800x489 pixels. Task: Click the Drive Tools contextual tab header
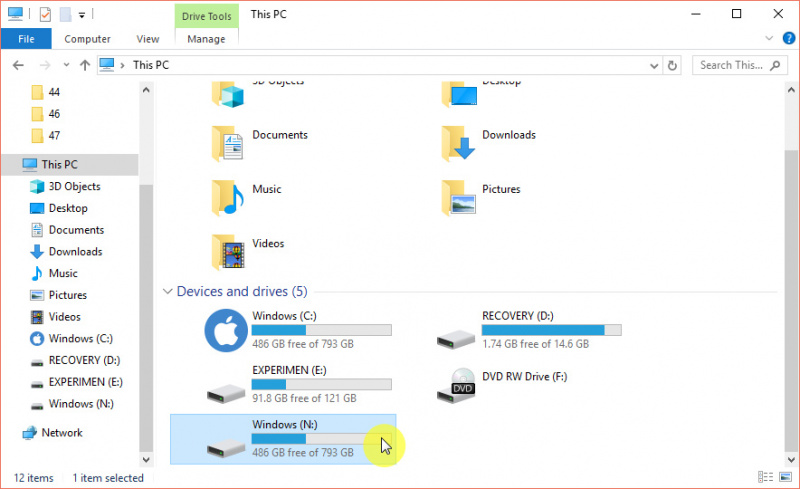click(x=207, y=16)
